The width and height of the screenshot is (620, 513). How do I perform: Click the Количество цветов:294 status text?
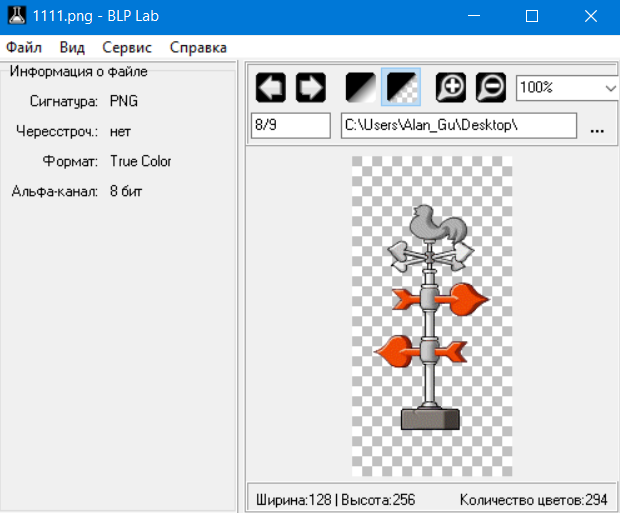coord(533,500)
